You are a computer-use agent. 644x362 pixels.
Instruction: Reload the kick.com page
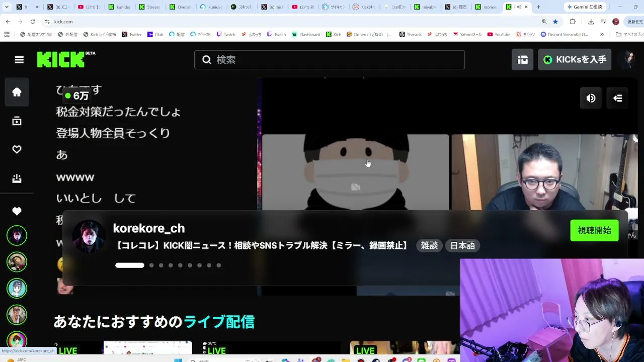[33, 22]
